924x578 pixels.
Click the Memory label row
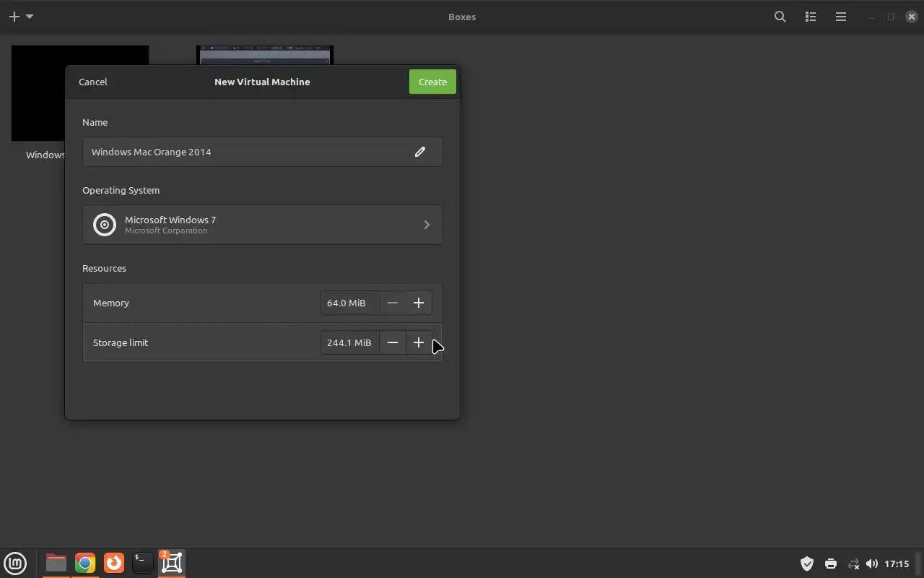pyautogui.click(x=262, y=303)
